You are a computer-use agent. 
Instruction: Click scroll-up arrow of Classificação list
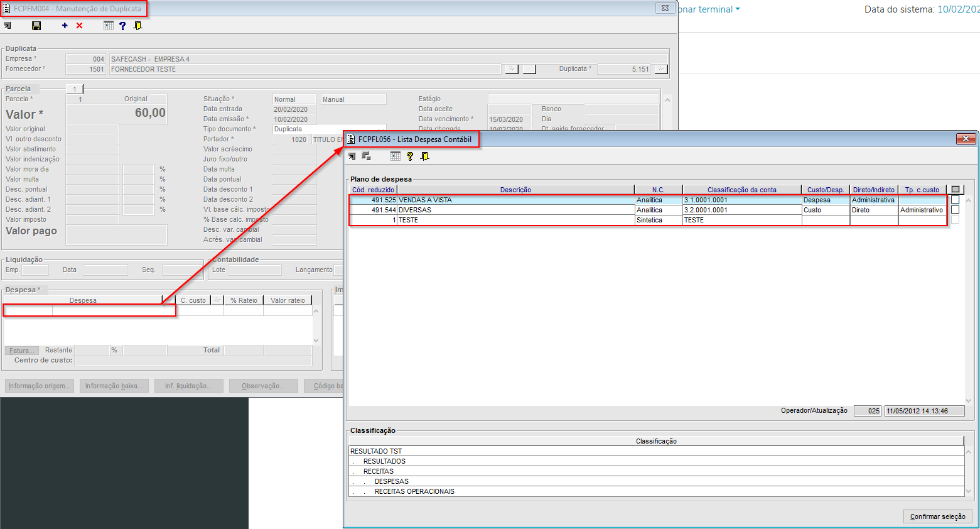click(x=968, y=451)
